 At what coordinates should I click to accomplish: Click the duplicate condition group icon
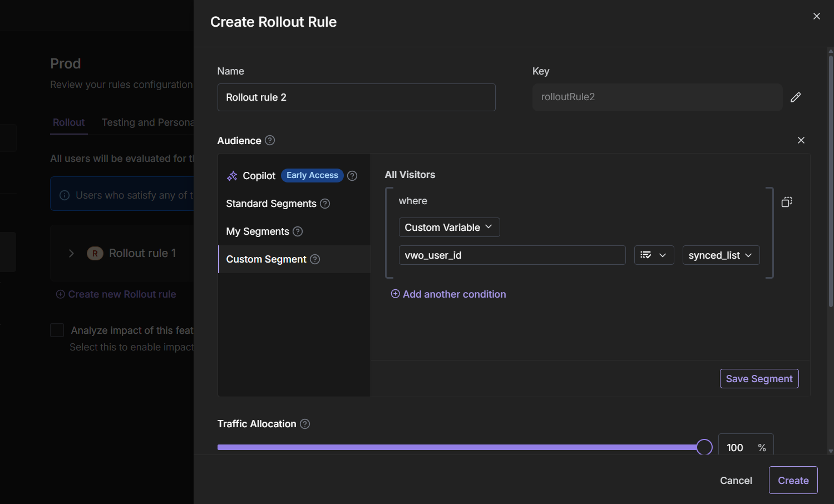click(787, 202)
